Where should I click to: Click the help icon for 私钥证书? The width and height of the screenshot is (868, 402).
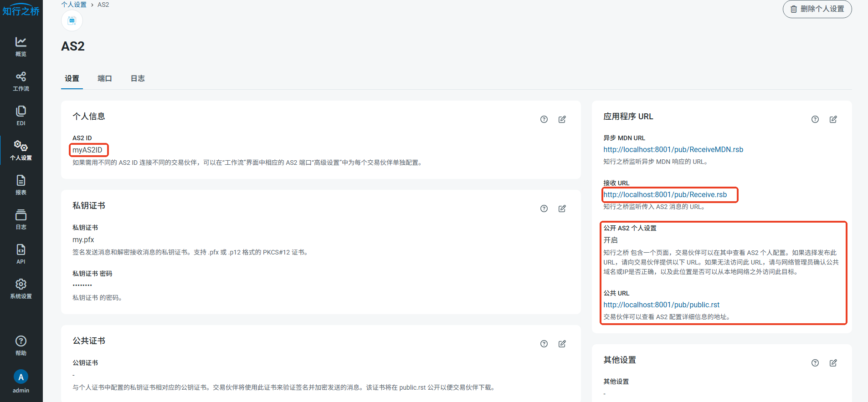pos(544,209)
